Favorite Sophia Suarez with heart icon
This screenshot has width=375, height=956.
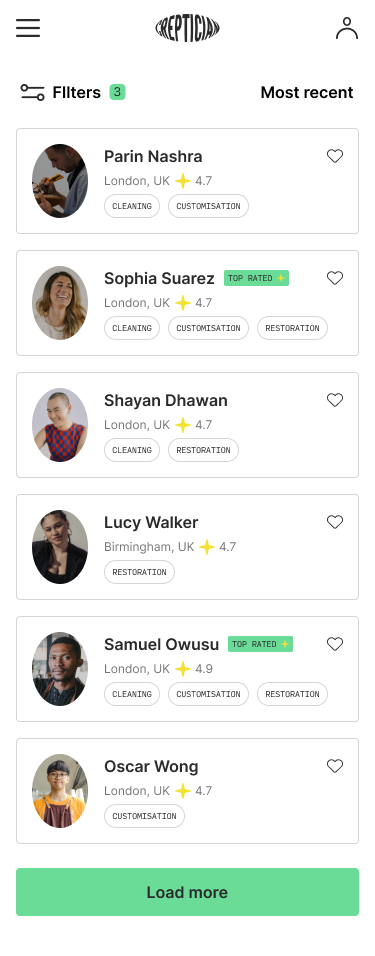point(335,278)
